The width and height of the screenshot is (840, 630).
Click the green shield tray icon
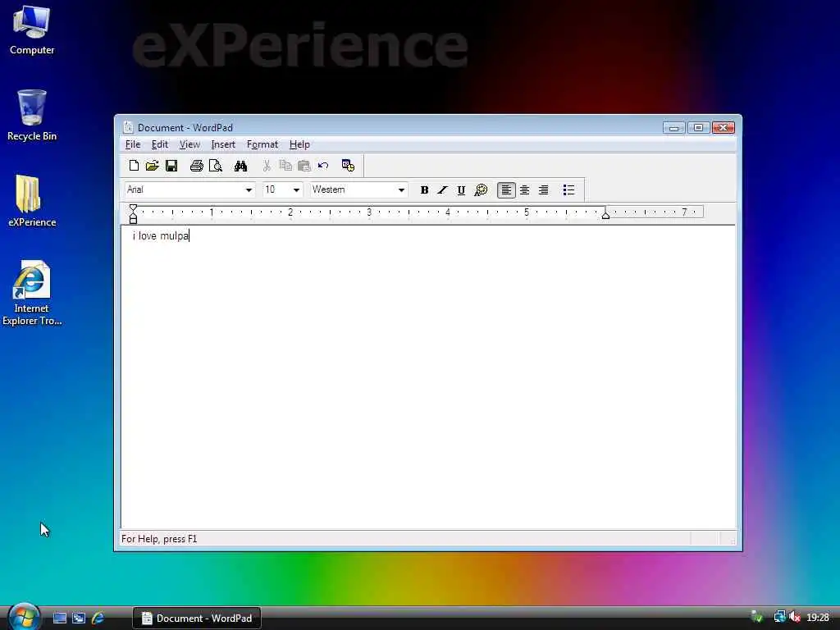coord(757,618)
